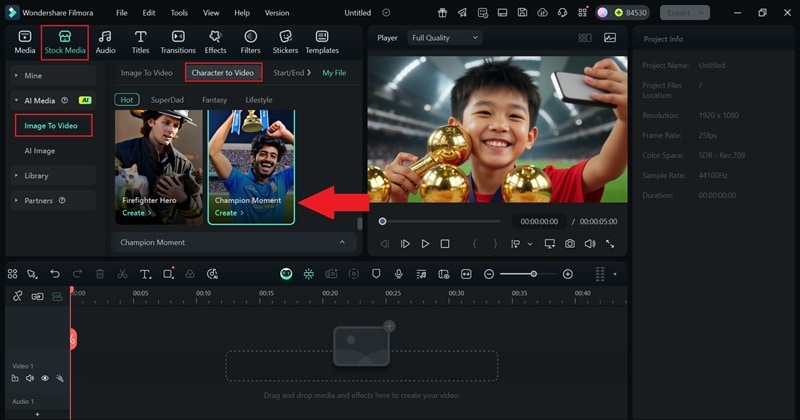Switch to the Titles tab

pyautogui.click(x=140, y=42)
